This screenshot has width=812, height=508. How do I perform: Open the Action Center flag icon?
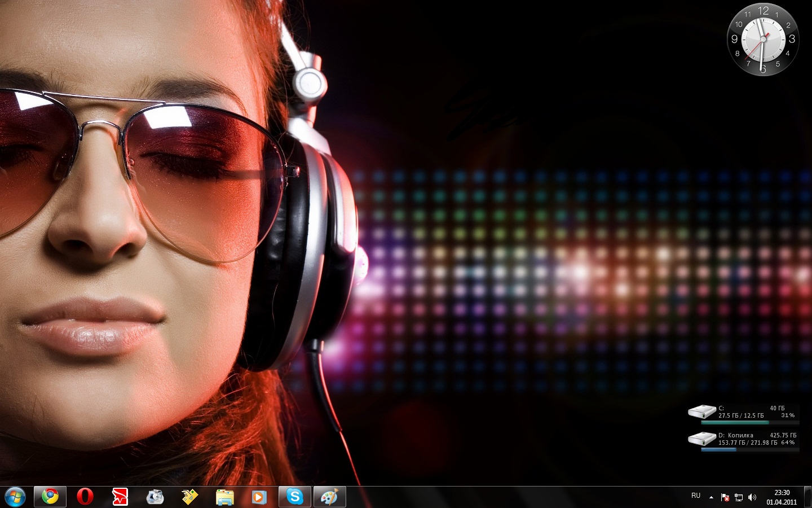(x=725, y=497)
